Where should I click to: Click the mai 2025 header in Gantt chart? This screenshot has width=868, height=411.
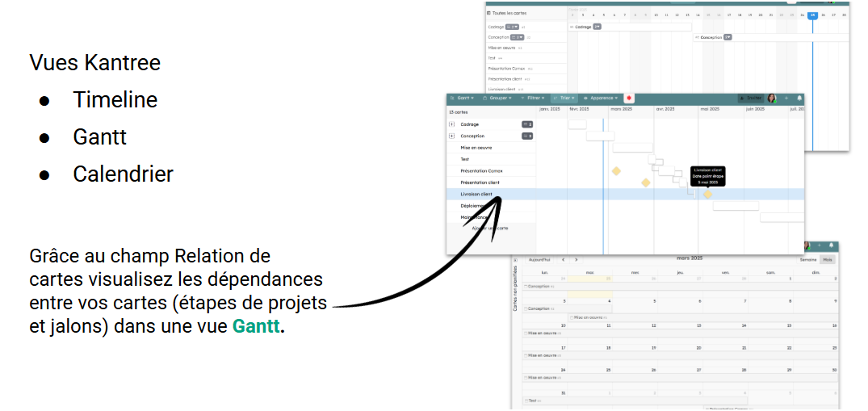click(x=709, y=109)
